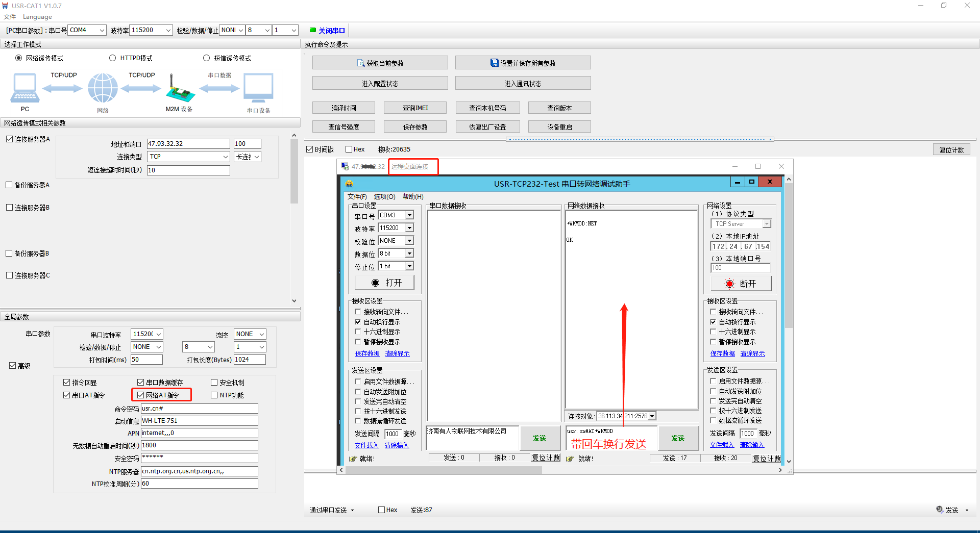980x533 pixels.
Task: Toggle 串口数据缓存 checkbox
Action: point(141,382)
